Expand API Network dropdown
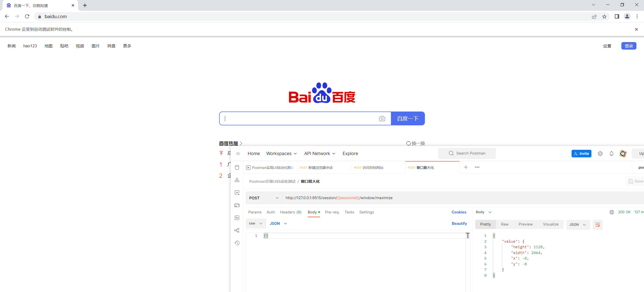The image size is (644, 292). click(x=320, y=154)
